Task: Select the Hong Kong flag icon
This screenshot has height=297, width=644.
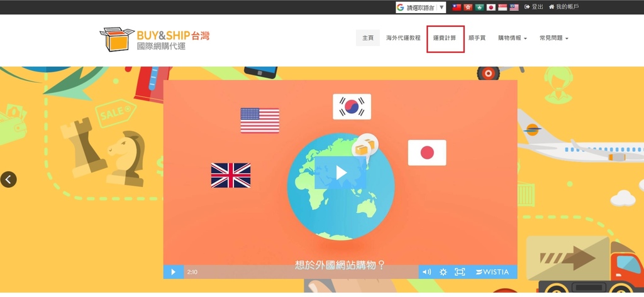Action: (x=468, y=8)
